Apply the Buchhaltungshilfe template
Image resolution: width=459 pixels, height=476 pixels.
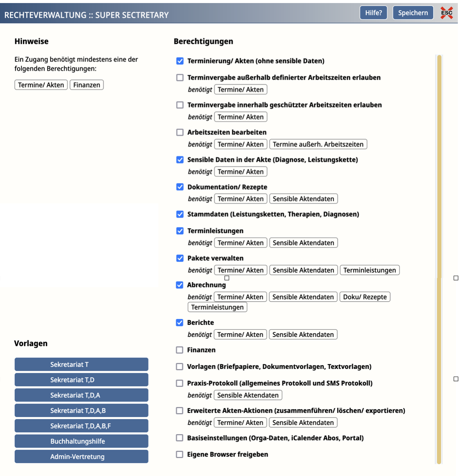coord(81,441)
